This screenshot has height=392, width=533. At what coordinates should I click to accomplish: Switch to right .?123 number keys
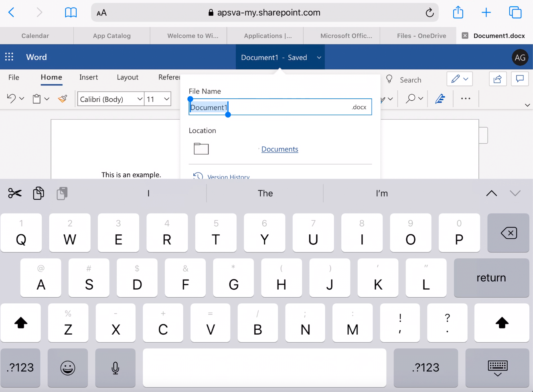point(426,368)
